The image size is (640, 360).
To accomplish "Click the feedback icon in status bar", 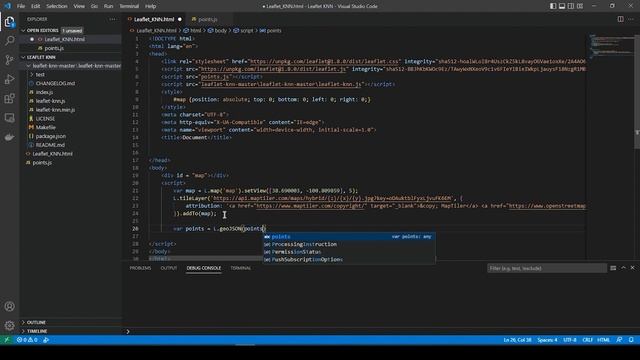I will coord(620,340).
